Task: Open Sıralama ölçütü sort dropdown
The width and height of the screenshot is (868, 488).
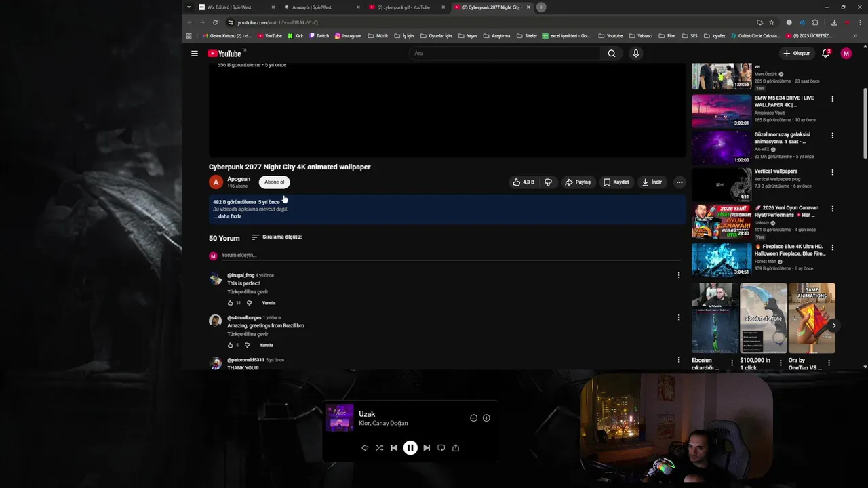Action: point(277,237)
